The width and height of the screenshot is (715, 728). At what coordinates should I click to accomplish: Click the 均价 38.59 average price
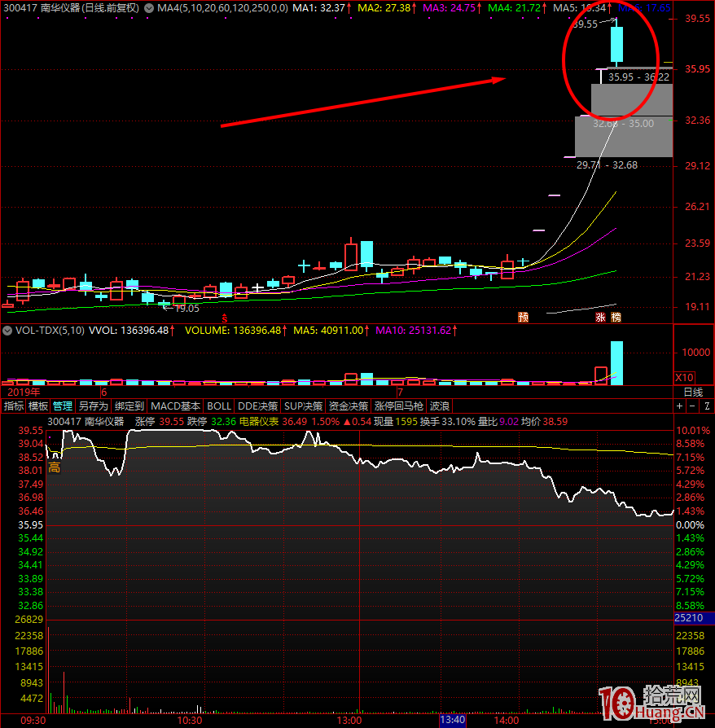544,422
